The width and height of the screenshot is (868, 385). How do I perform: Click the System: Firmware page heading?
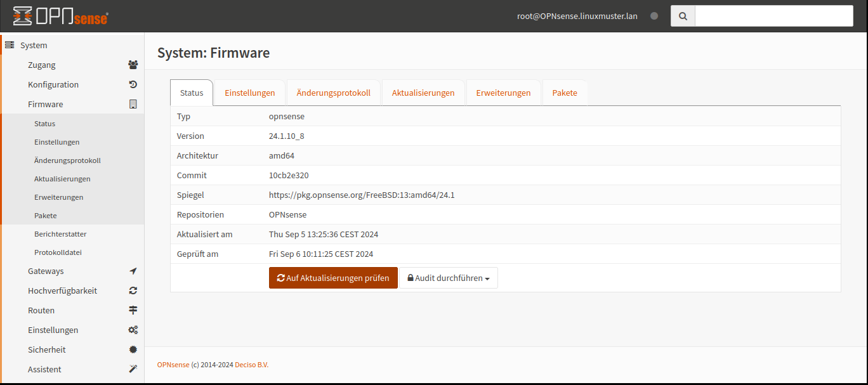click(214, 53)
